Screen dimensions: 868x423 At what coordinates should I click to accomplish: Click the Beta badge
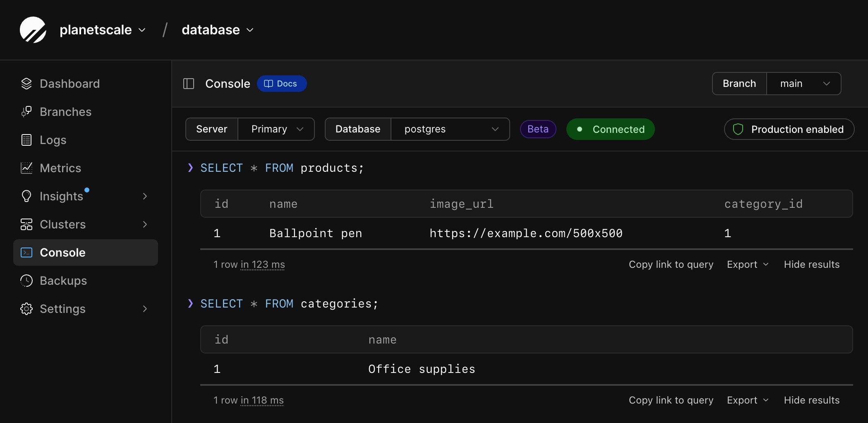(x=538, y=129)
